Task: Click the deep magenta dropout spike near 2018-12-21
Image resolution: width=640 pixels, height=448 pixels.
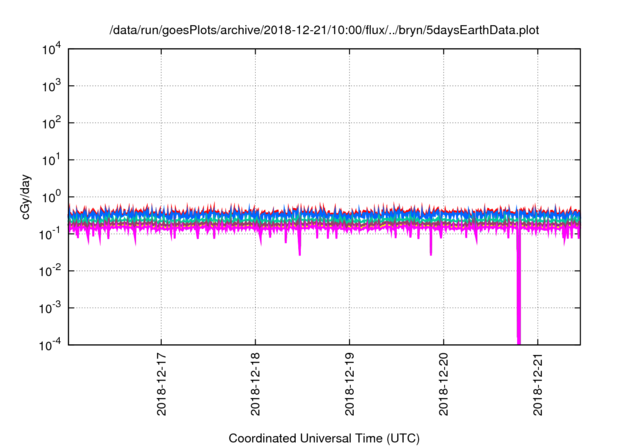Action: pos(519,286)
